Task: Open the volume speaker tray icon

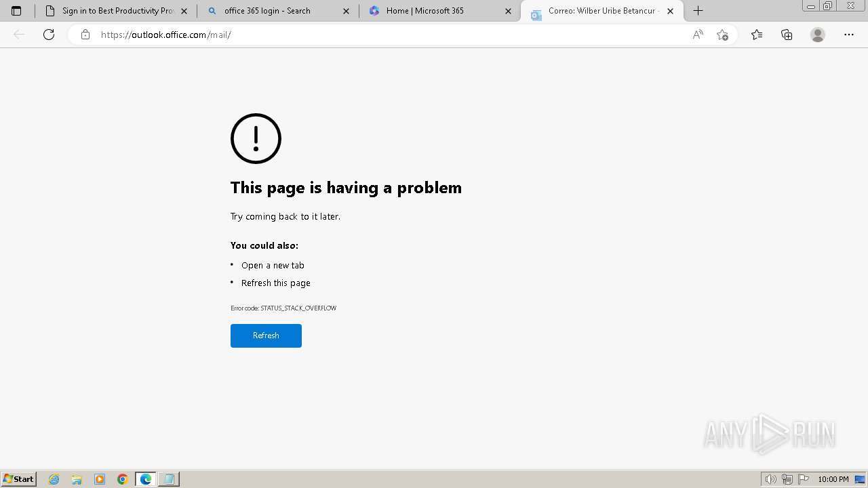Action: 771,479
